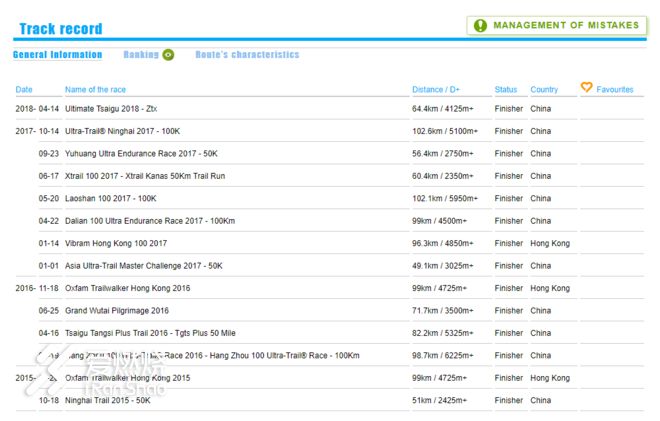Open Dalian 100 Ultra Endurance Race 2017
Viewport: 660px width, 421px height.
pyautogui.click(x=150, y=221)
